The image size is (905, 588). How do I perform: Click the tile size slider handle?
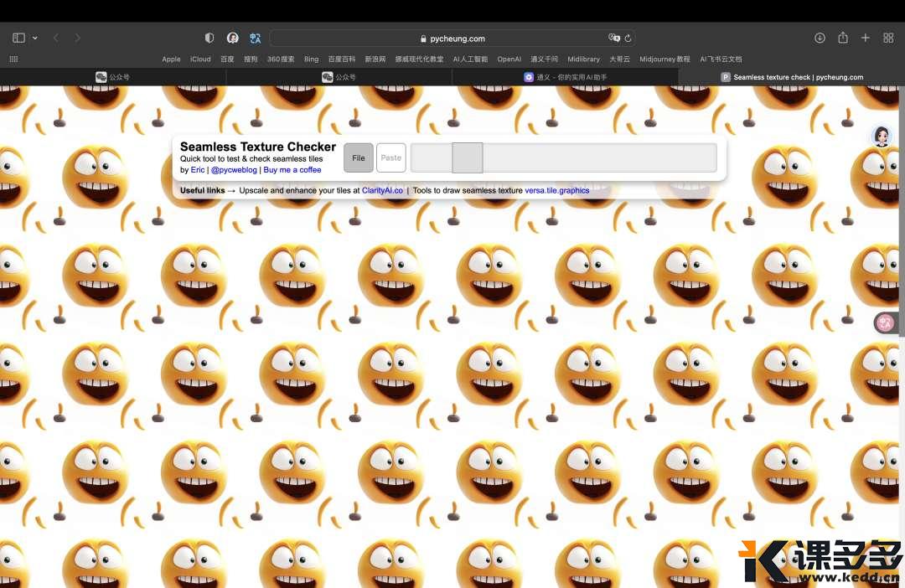[467, 157]
